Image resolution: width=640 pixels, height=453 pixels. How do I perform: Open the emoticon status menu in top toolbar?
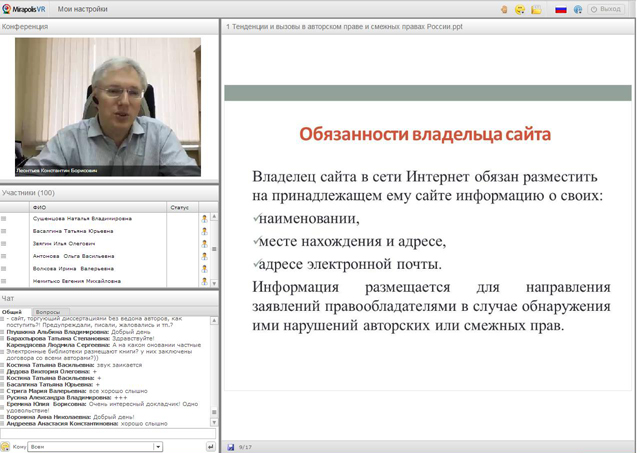[520, 9]
